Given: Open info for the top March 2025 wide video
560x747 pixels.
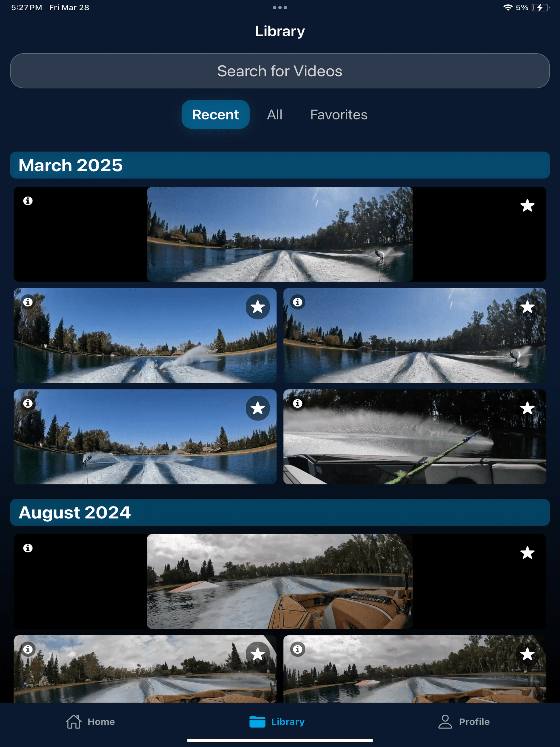Looking at the screenshot, I should click(28, 201).
